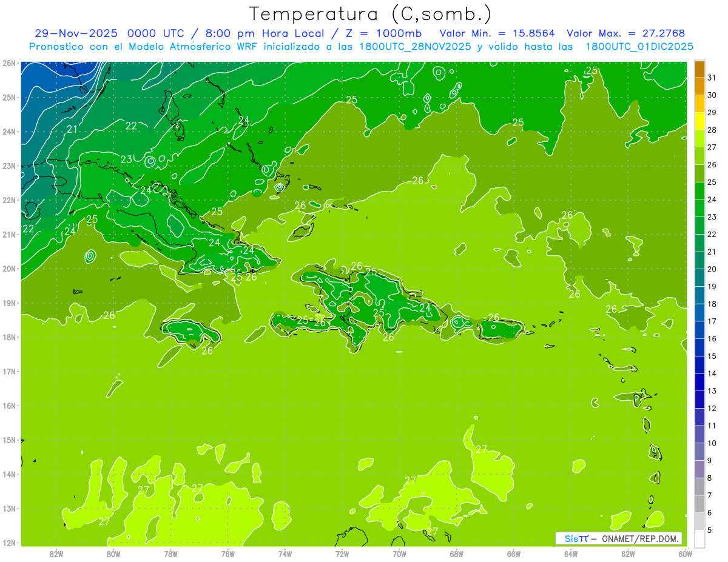The image size is (728, 562).
Task: Click the "15N" latitude axis label
Action: (x=9, y=440)
